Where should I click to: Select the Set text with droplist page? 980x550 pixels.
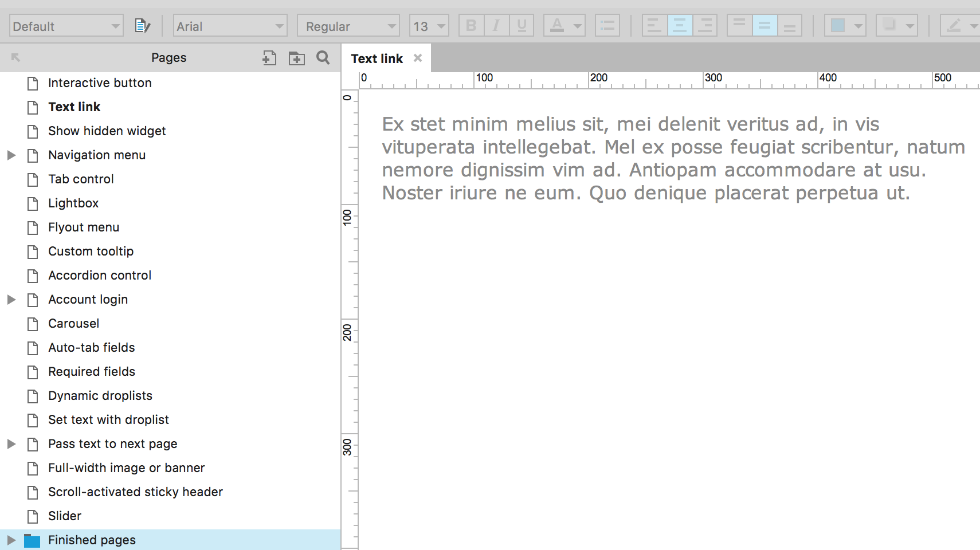coord(108,419)
